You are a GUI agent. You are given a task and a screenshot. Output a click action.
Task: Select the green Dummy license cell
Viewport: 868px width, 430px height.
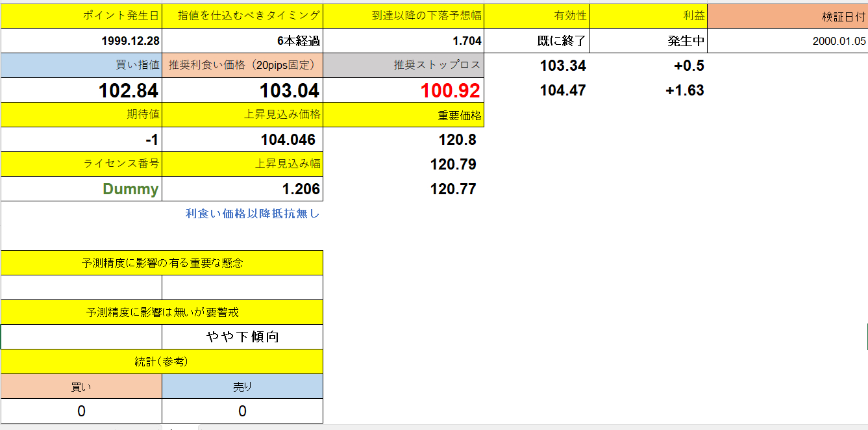click(x=81, y=188)
